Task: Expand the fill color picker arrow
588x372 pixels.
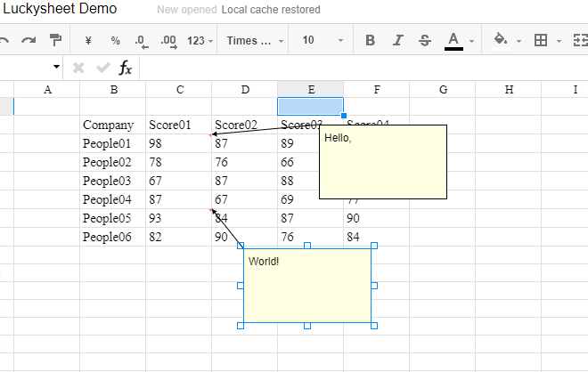Action: click(x=519, y=41)
